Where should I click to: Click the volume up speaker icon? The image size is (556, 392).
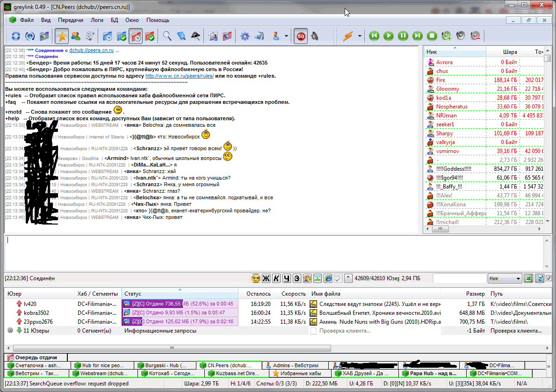click(x=447, y=36)
